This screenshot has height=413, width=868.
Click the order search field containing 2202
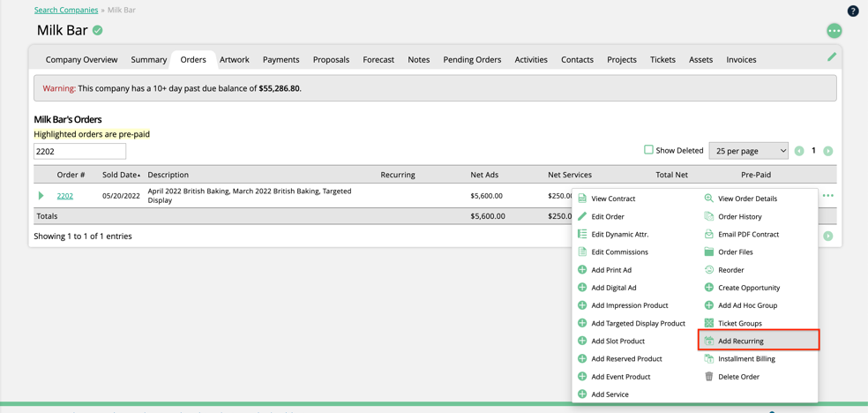79,151
